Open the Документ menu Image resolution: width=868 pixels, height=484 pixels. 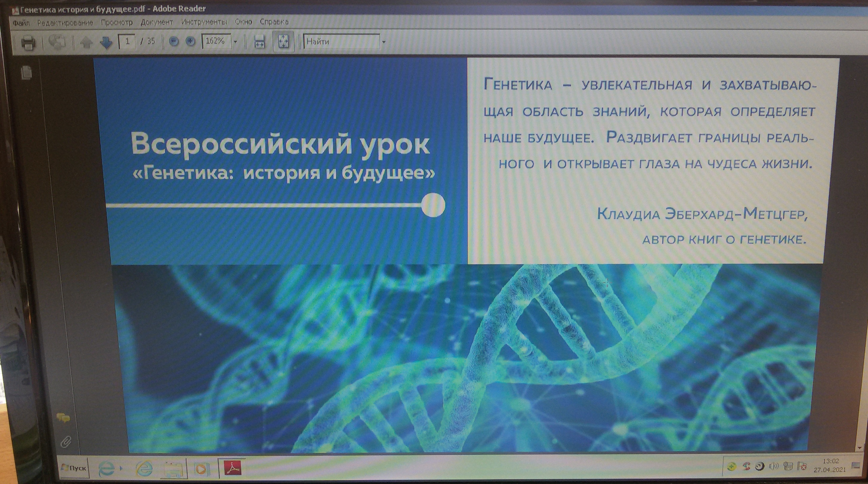[157, 23]
